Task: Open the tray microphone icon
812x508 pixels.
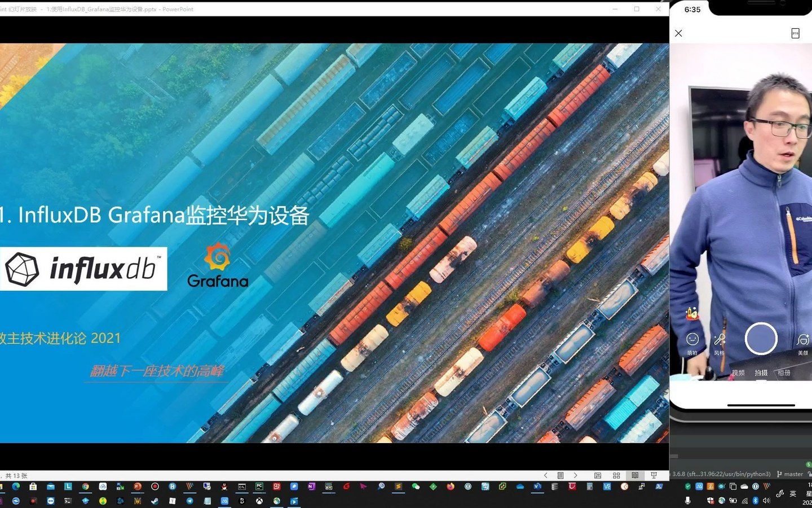Action: (x=687, y=500)
